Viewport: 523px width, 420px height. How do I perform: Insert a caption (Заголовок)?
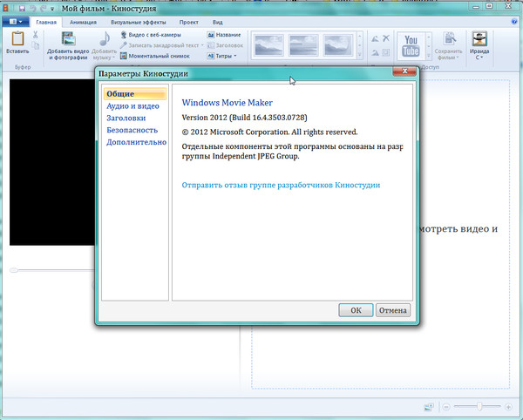[x=225, y=45]
